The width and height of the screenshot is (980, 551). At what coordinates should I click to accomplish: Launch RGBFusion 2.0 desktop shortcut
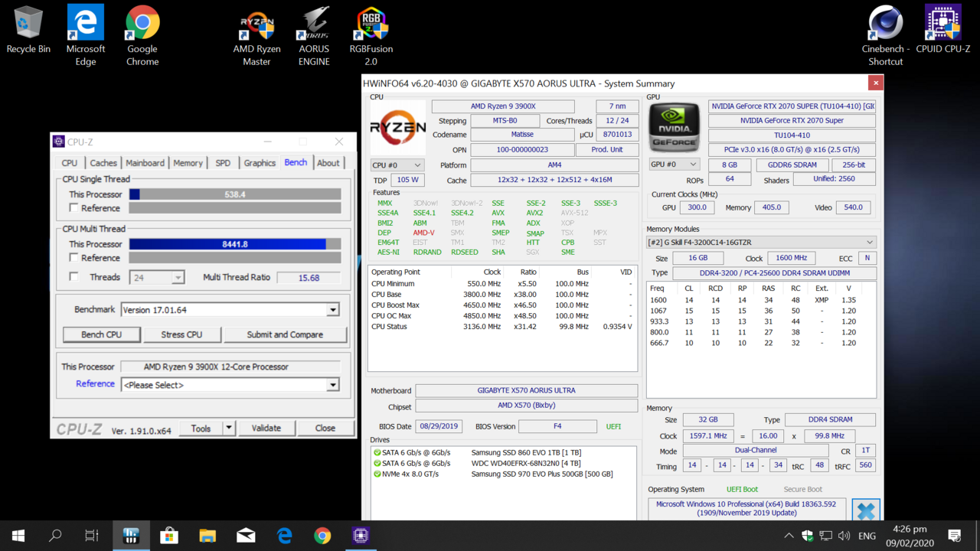[x=371, y=35]
